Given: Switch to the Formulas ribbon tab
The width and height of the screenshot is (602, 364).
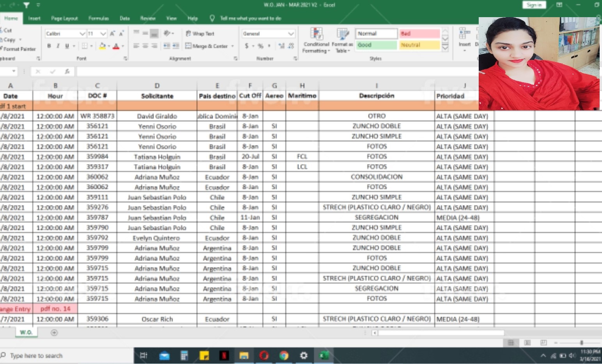Looking at the screenshot, I should coord(99,18).
